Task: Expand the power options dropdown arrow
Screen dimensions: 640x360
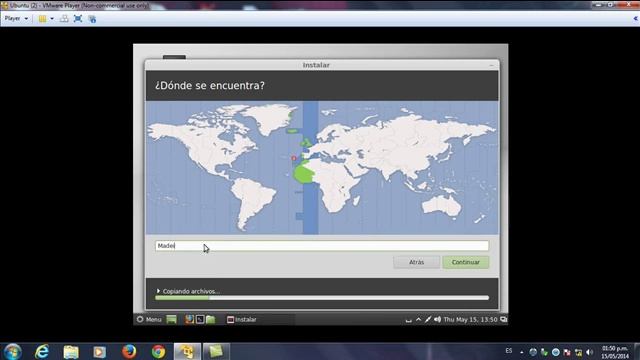Action: [52, 19]
